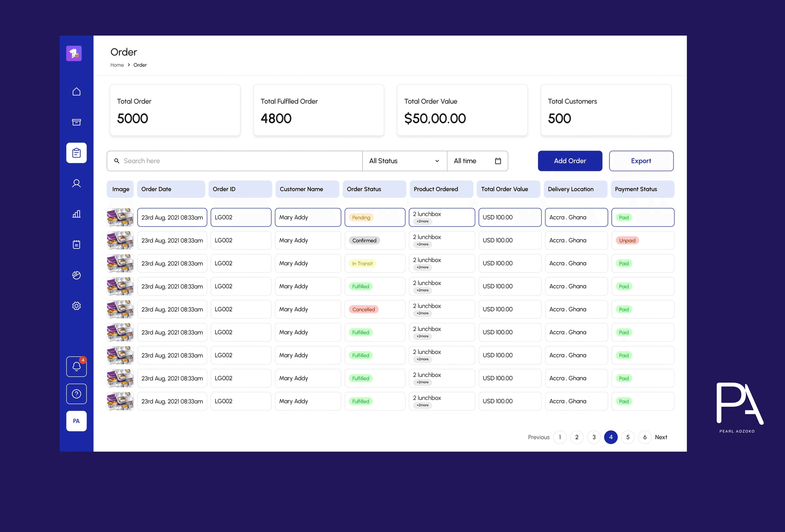Click the first order's lunchbox thumbnail
This screenshot has height=532, width=785.
(x=120, y=217)
